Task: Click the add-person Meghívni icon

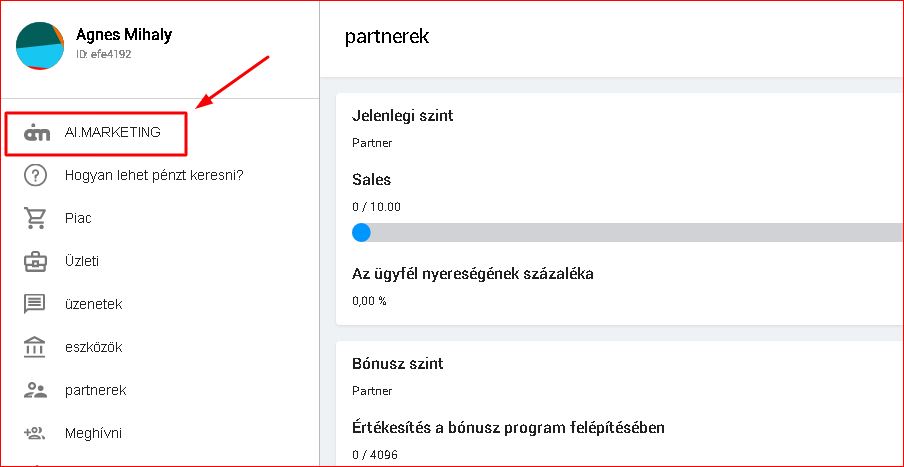Action: click(36, 433)
